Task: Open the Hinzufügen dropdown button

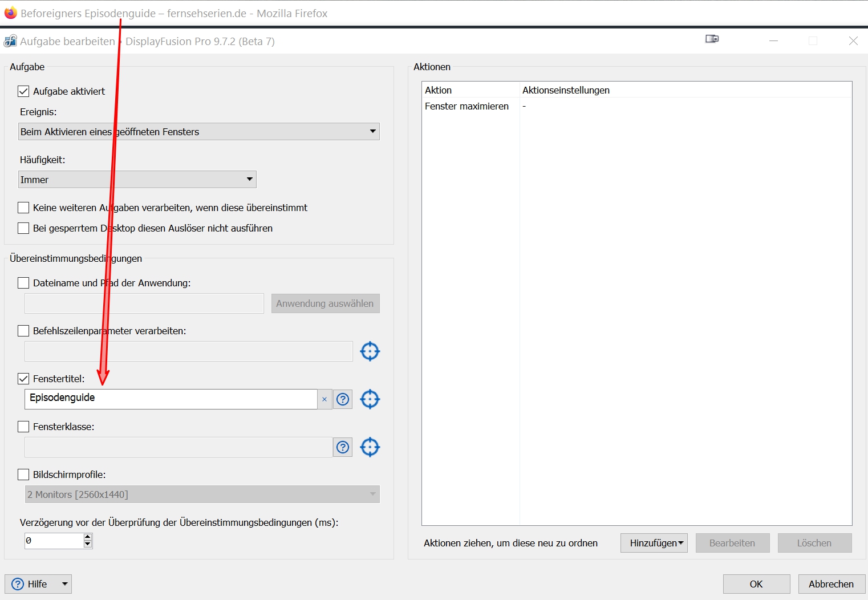Action: (654, 543)
